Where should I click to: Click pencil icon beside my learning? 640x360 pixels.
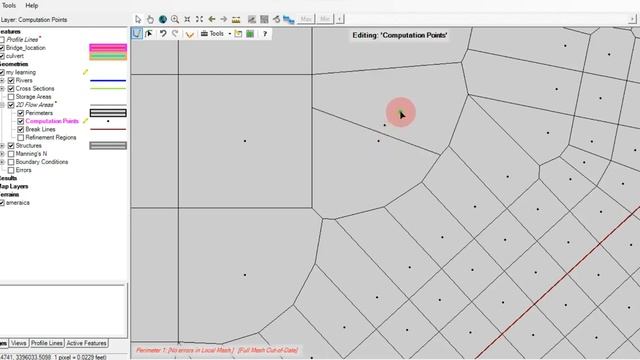pyautogui.click(x=85, y=72)
